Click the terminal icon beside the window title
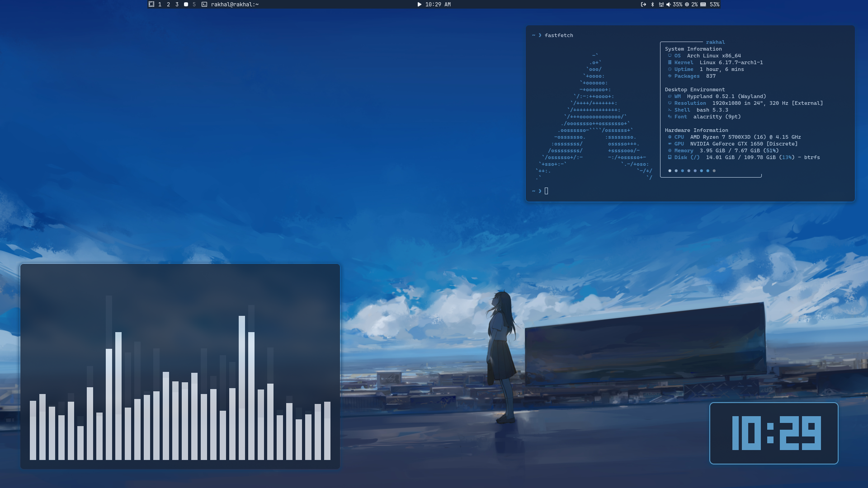 coord(204,5)
